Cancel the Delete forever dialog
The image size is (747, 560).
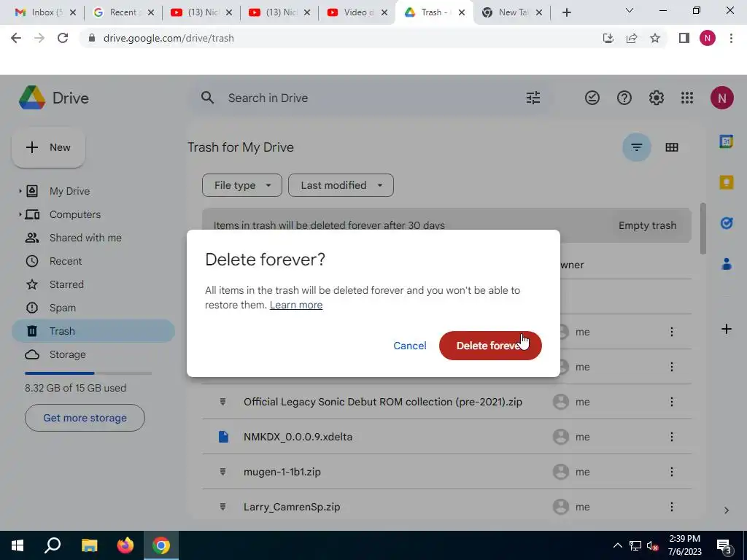pos(410,346)
